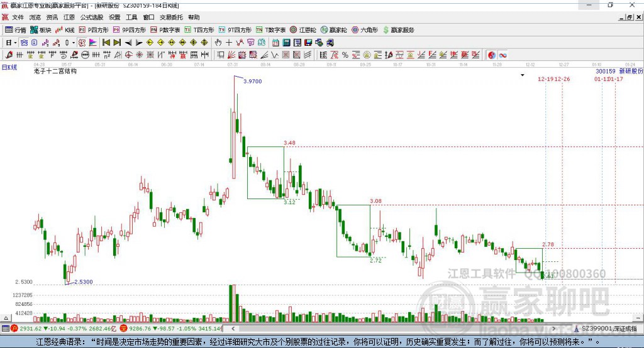644x348 pixels.
Task: Click the status bar grid icon
Action: (x=5, y=329)
